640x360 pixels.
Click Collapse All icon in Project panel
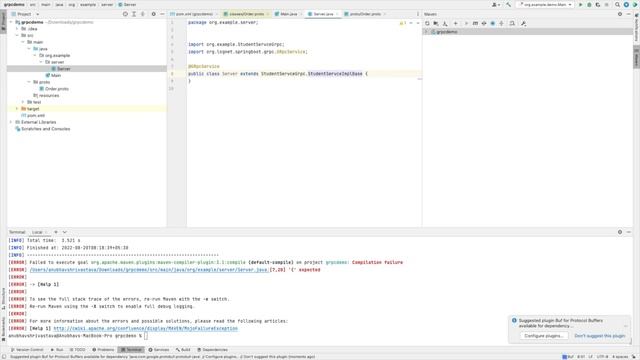(x=142, y=14)
